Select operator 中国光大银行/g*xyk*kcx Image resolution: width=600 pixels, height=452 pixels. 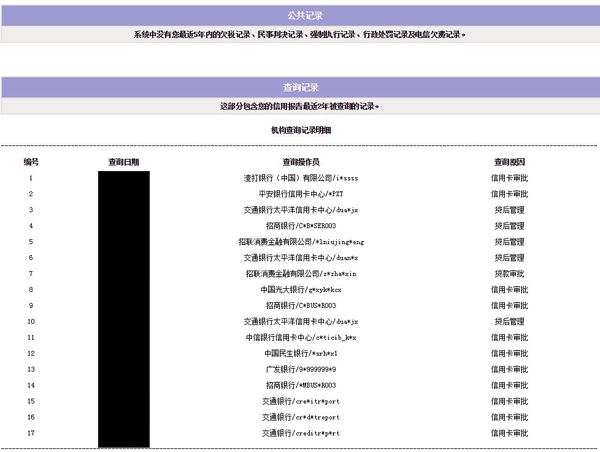point(301,290)
